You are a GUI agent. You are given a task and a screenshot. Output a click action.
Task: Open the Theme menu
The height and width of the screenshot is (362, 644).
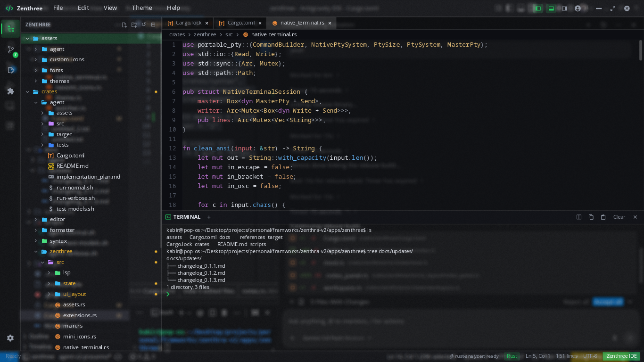(x=142, y=8)
